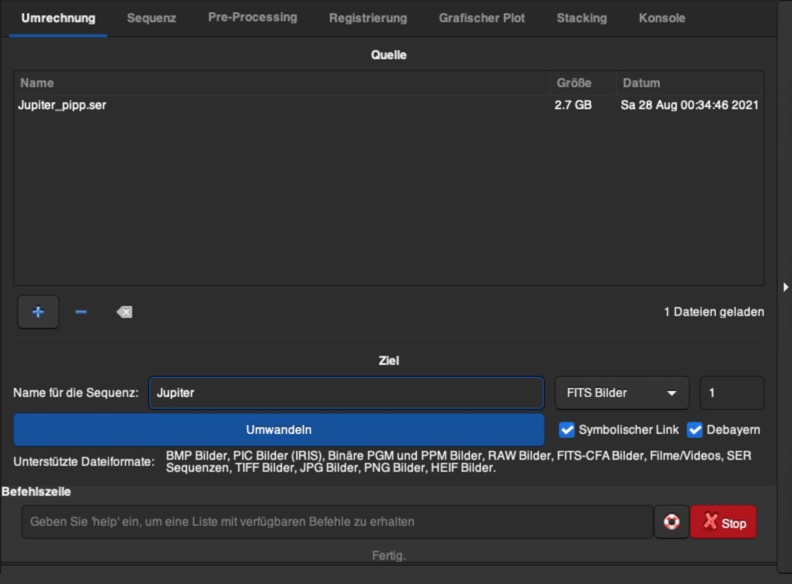792x584 pixels.
Task: Click the lifebuoy help icon
Action: [672, 522]
